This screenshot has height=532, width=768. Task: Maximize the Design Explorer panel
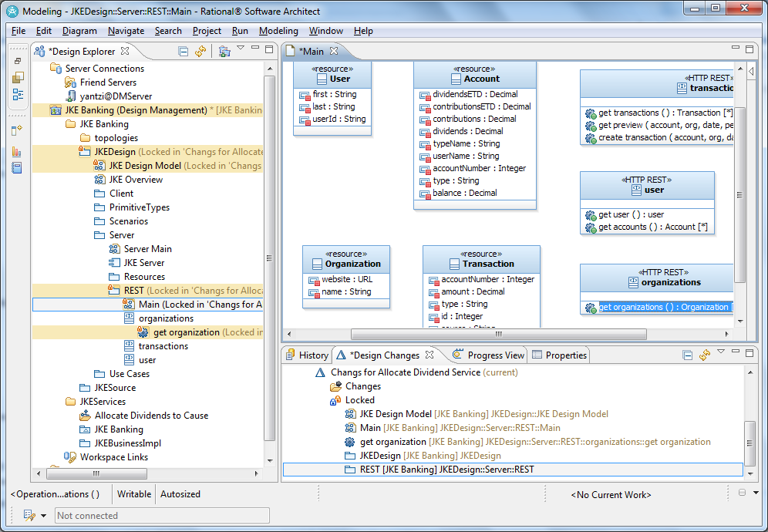point(269,49)
